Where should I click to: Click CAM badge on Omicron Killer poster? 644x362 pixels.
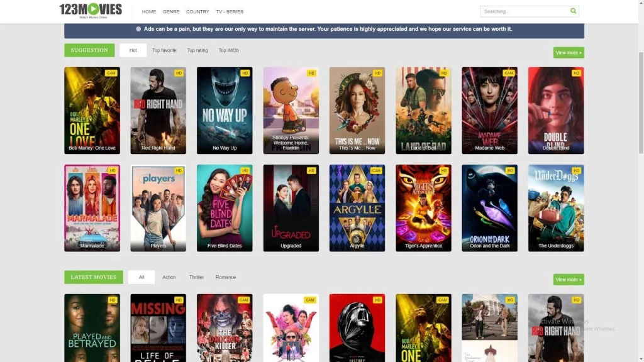tap(243, 300)
